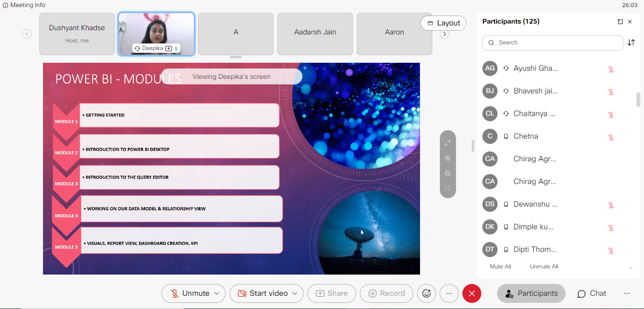Toggle Chetna's muted microphone icon
This screenshot has width=644, height=309.
(611, 137)
